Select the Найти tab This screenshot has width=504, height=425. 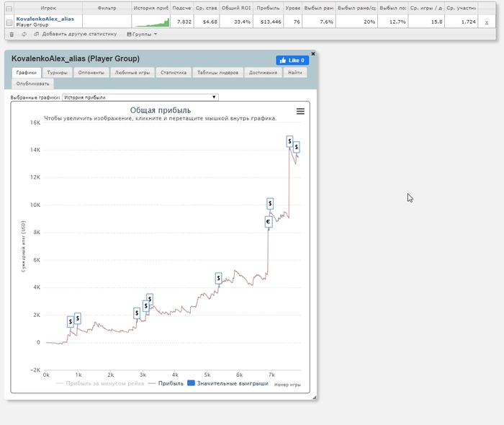click(x=295, y=73)
